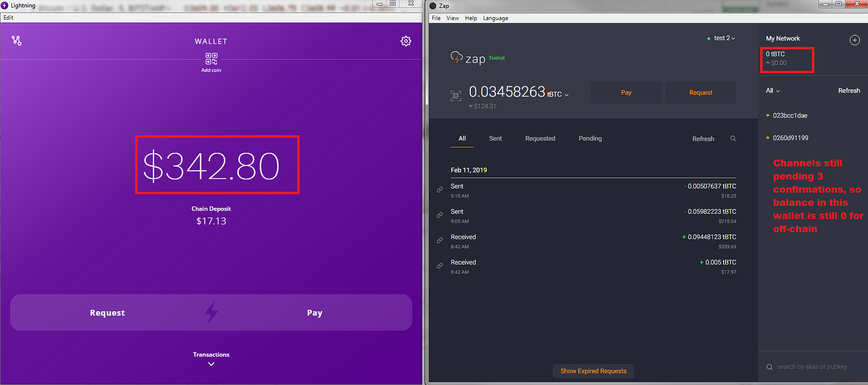Click the Request button in Zap

[x=701, y=93]
